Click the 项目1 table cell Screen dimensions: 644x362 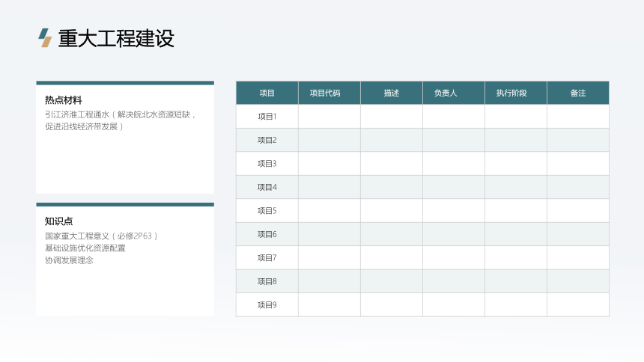coord(267,117)
